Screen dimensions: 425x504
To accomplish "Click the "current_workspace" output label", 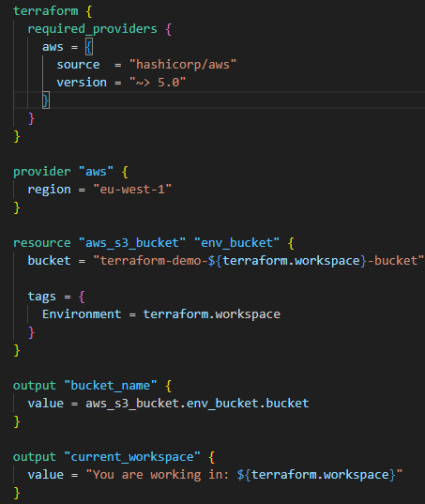I will click(x=132, y=457).
